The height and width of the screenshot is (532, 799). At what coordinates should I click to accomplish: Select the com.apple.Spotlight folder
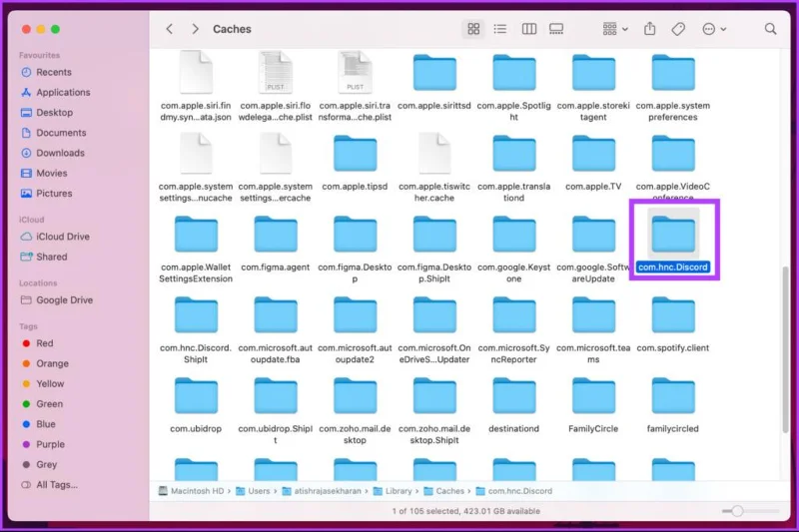coord(513,88)
